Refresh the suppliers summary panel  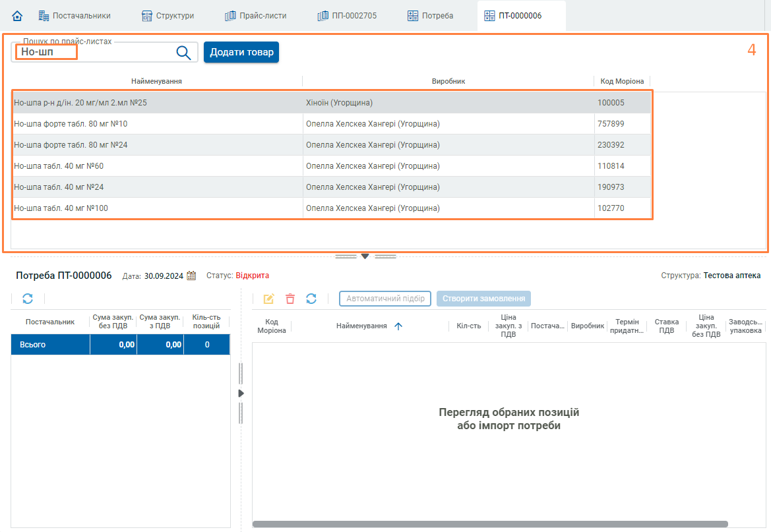point(28,299)
